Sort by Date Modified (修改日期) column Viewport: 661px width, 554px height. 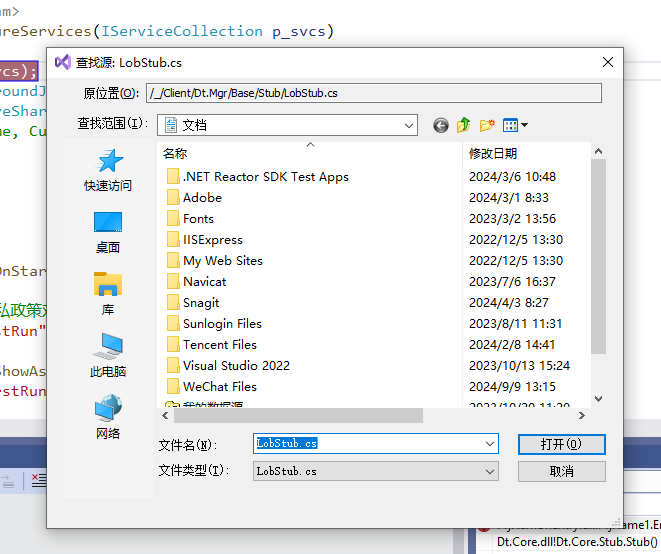[493, 153]
